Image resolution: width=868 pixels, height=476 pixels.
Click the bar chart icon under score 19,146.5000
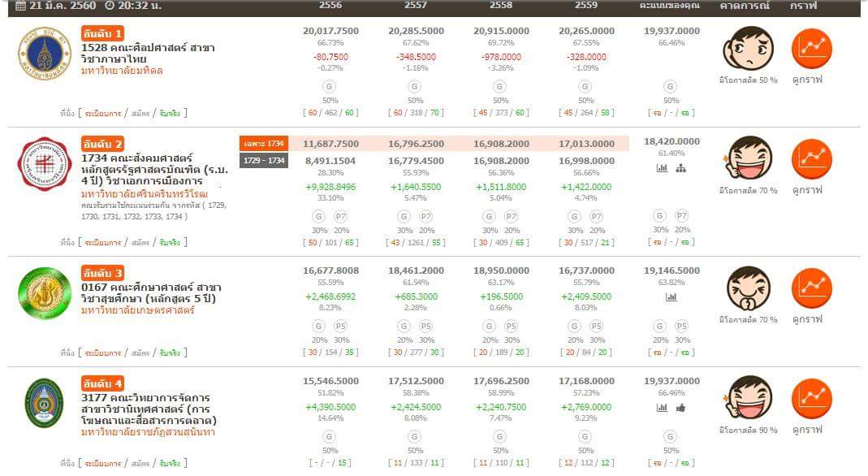(672, 297)
